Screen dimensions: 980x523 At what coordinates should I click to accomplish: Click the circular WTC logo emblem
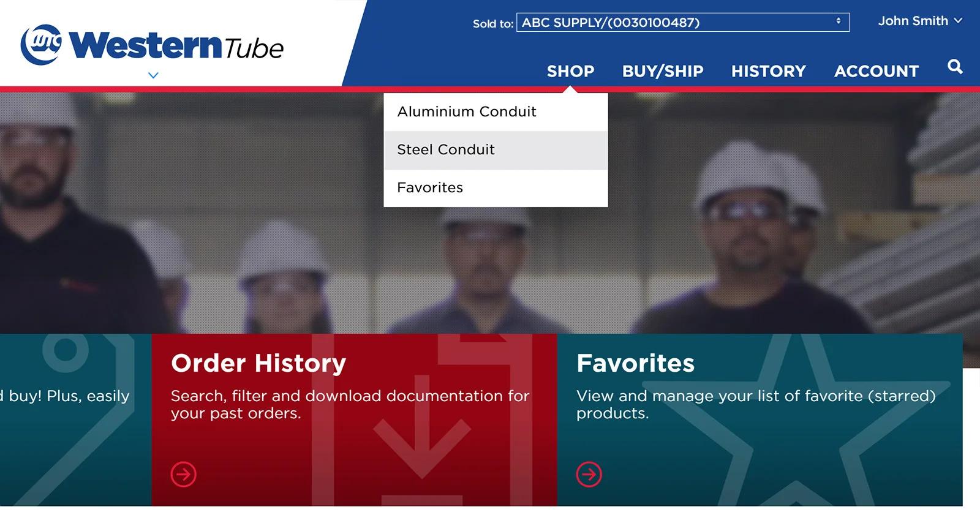[40, 45]
